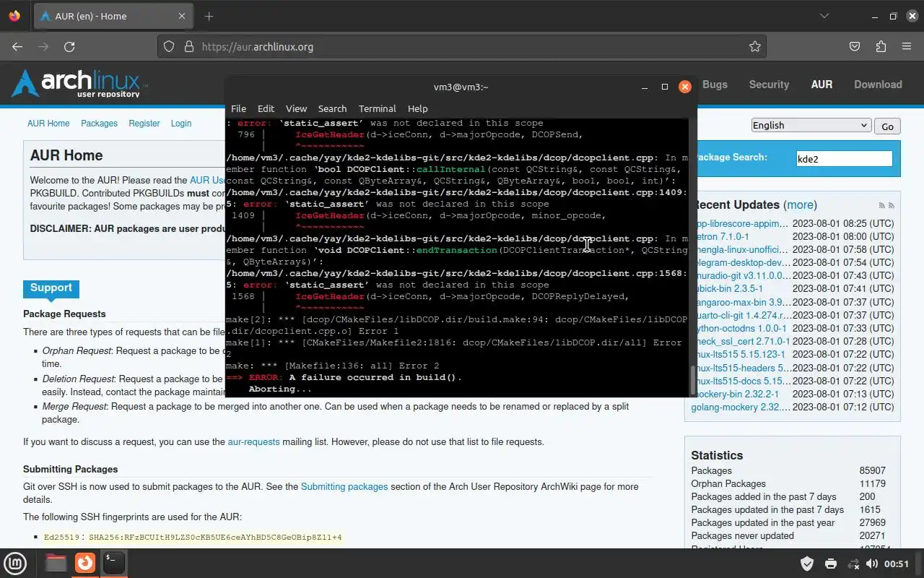Open the security shield tray icon
This screenshot has width=924, height=578.
(807, 564)
